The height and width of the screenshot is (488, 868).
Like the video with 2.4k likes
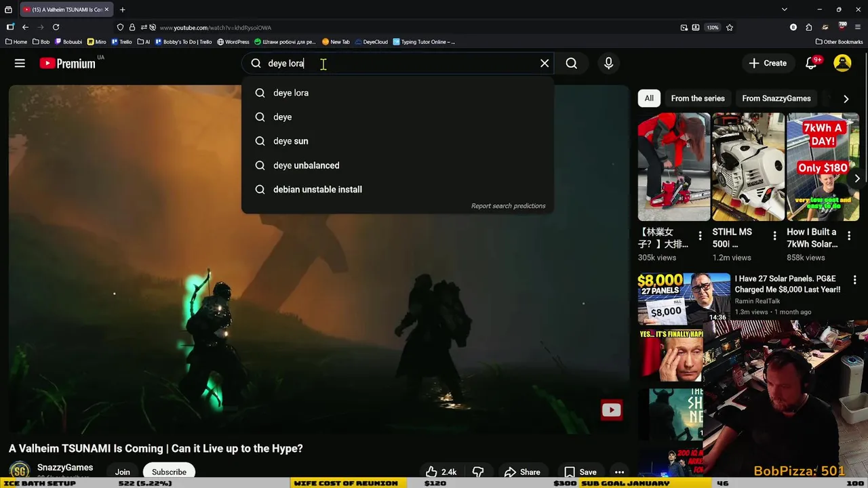point(441,472)
